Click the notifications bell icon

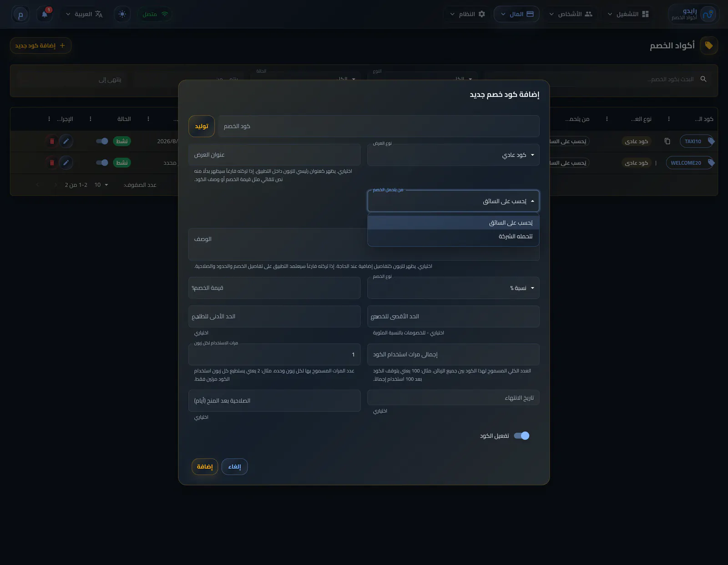[45, 14]
